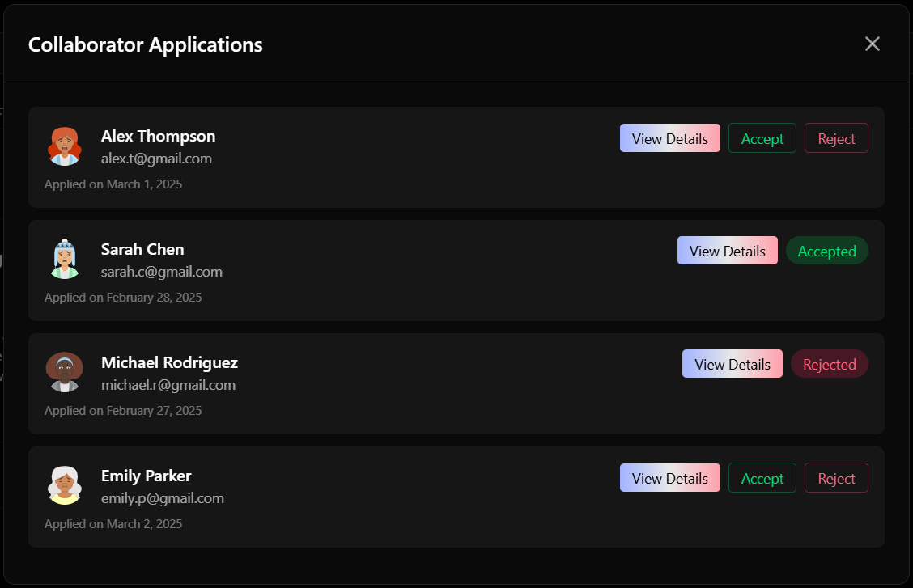
Task: Click the alex.t@gmail.com email address
Action: pos(156,159)
